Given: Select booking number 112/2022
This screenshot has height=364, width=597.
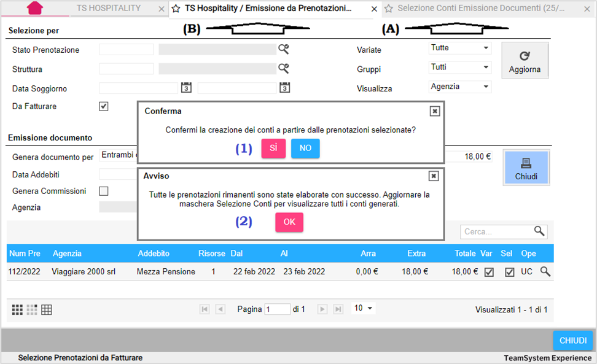Looking at the screenshot, I should point(25,271).
